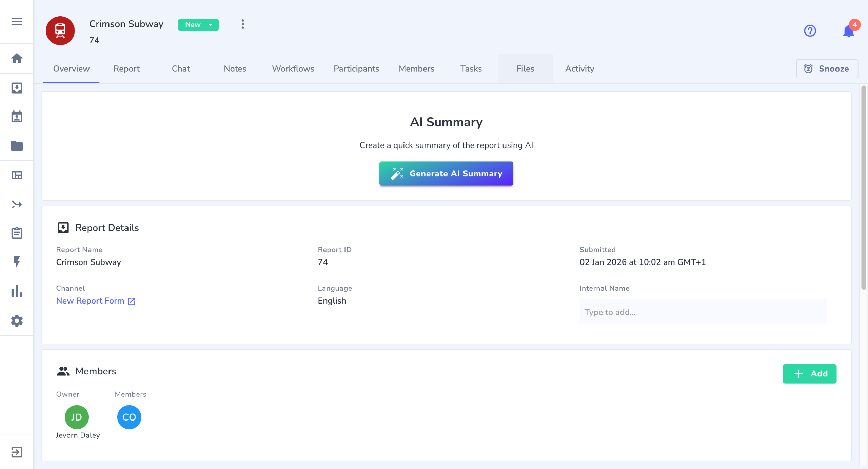The width and height of the screenshot is (868, 469).
Task: Click the page vertical scrollbar
Action: tap(863, 188)
